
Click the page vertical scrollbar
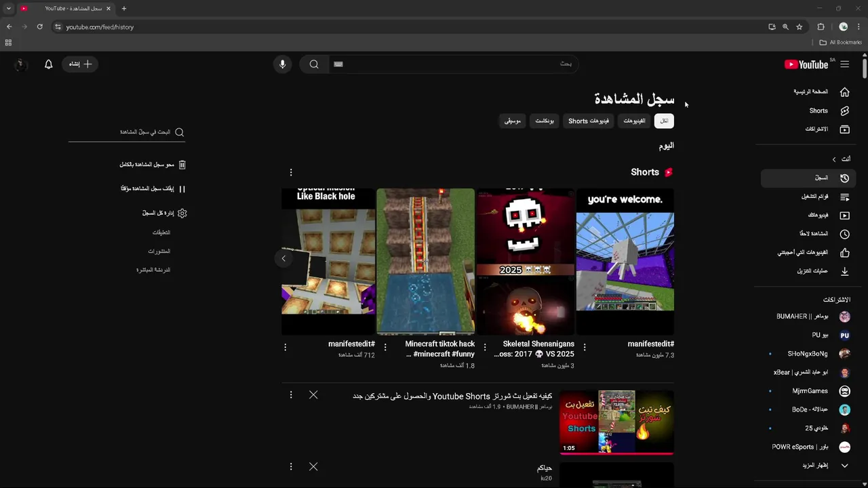(x=865, y=69)
